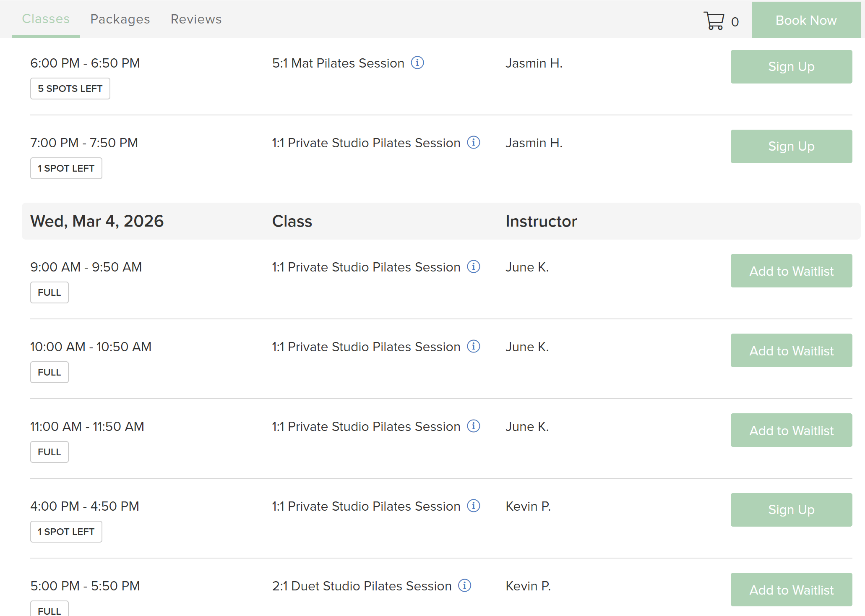Open the Reviews tab
The height and width of the screenshot is (616, 865).
point(196,19)
